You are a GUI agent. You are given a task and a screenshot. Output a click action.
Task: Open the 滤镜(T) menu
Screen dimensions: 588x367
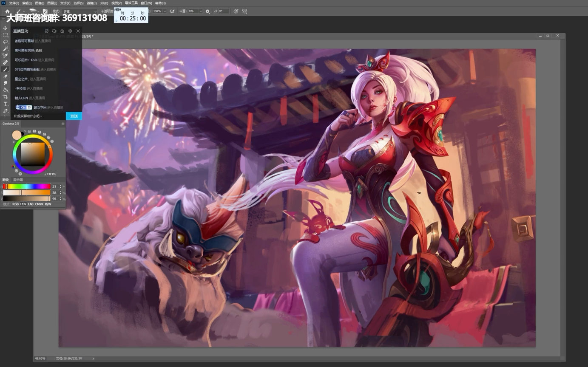tap(92, 3)
